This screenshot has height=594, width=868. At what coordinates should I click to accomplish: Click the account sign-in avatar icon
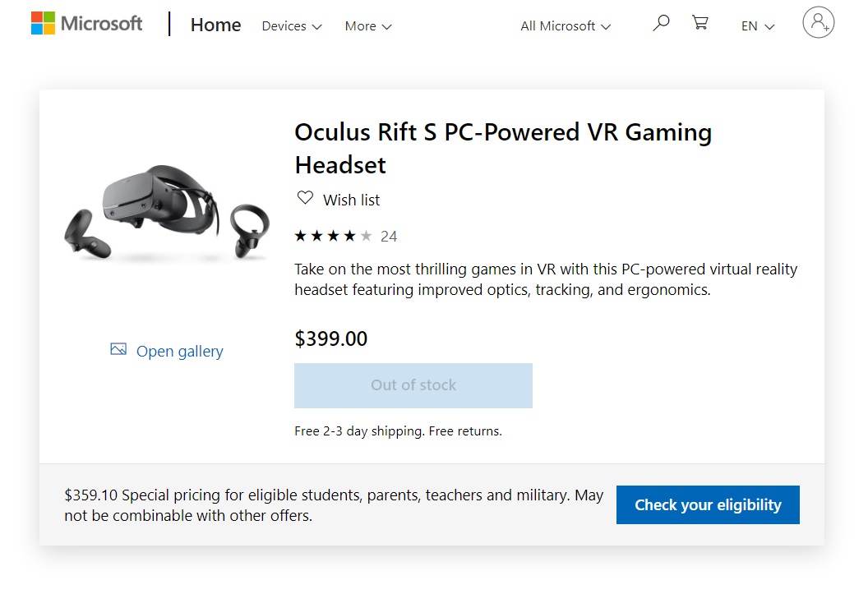click(x=818, y=23)
